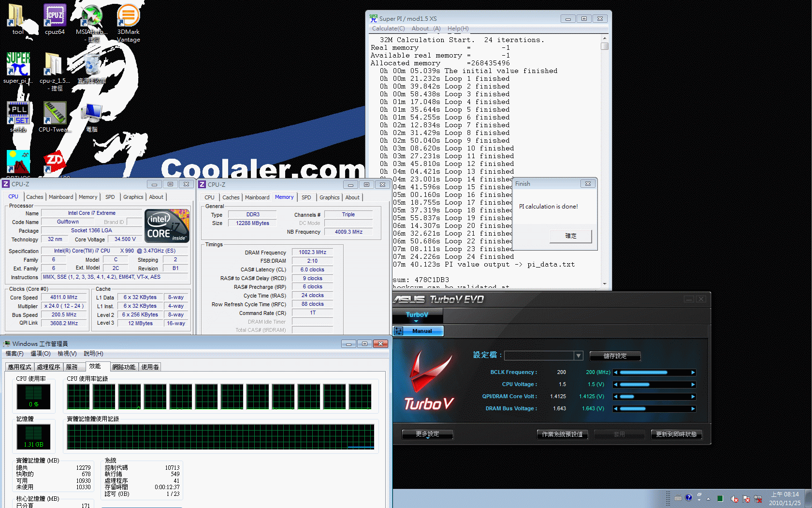
Task: Switch to Caches tab in CPU-Z processor window
Action: [35, 197]
